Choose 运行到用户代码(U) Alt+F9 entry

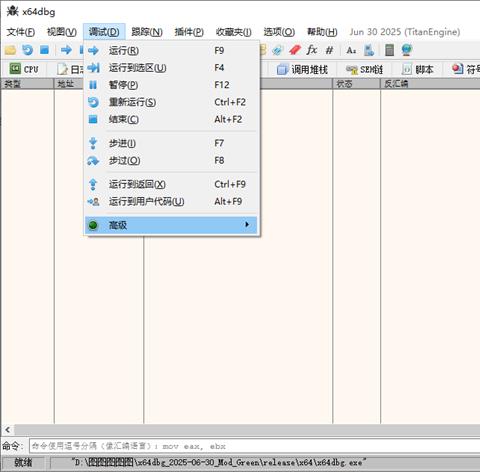click(171, 201)
